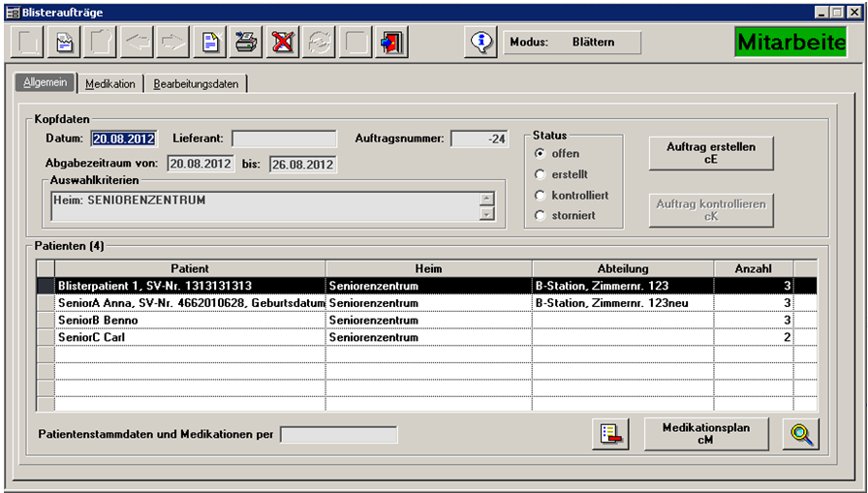Select the 'kontrolliert' status radio button

coord(541,195)
